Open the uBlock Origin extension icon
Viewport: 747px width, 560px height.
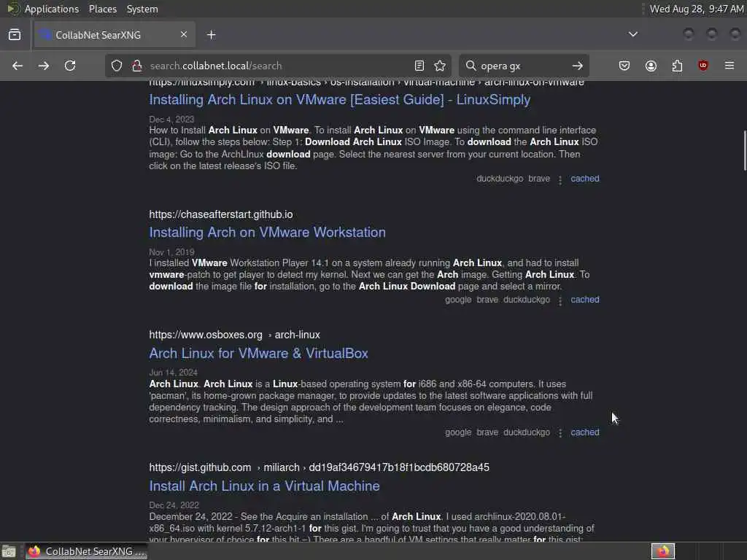(703, 66)
